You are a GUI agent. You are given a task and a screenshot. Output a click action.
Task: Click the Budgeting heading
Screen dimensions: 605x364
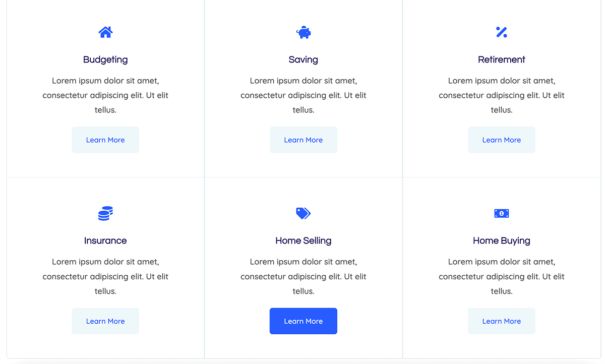coord(105,59)
